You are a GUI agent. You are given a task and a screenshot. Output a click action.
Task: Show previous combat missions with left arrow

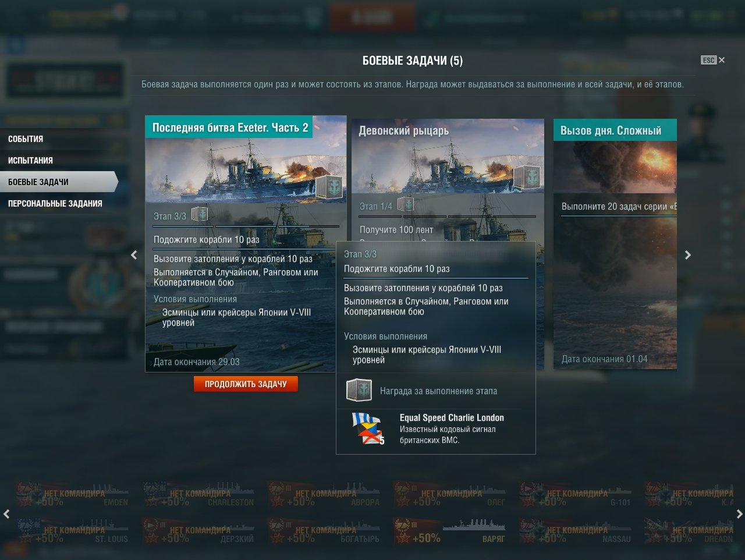click(x=134, y=255)
